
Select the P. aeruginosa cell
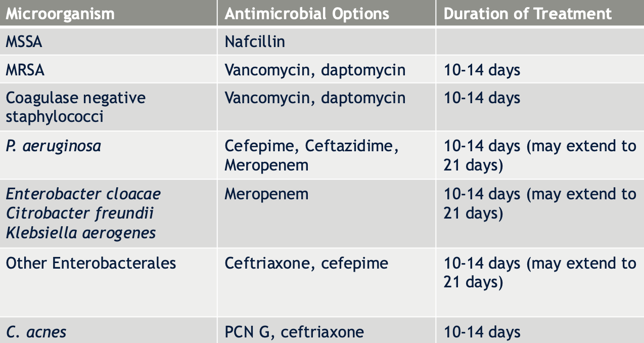[x=109, y=155]
